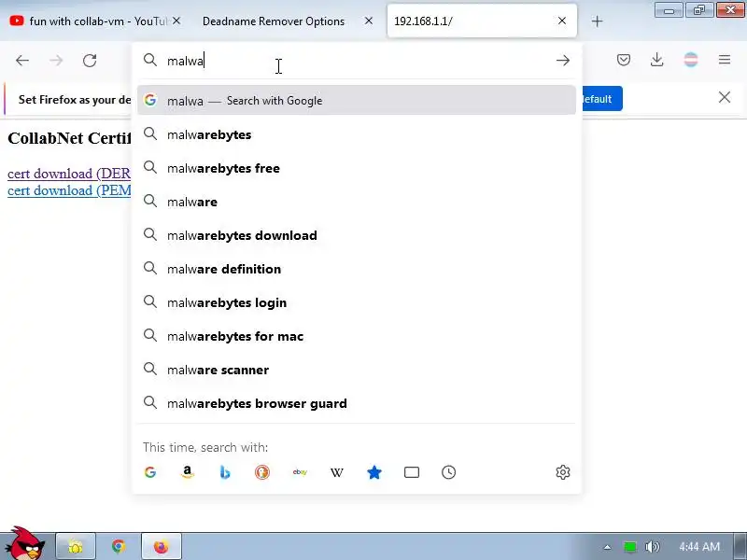This screenshot has width=747, height=560.
Task: Open the volume control in the tray
Action: click(x=652, y=547)
